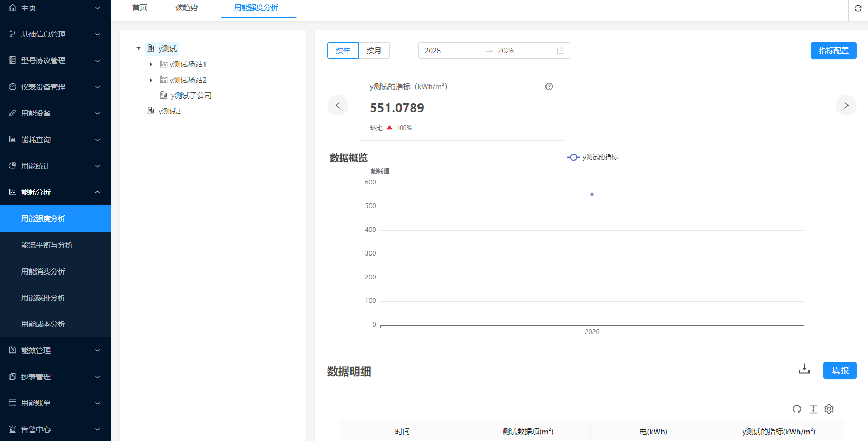Expand the y测试场站1 tree node

pyautogui.click(x=151, y=64)
